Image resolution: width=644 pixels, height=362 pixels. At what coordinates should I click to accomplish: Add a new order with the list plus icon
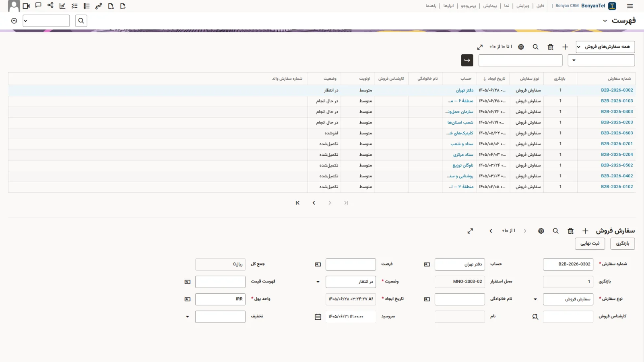(565, 47)
